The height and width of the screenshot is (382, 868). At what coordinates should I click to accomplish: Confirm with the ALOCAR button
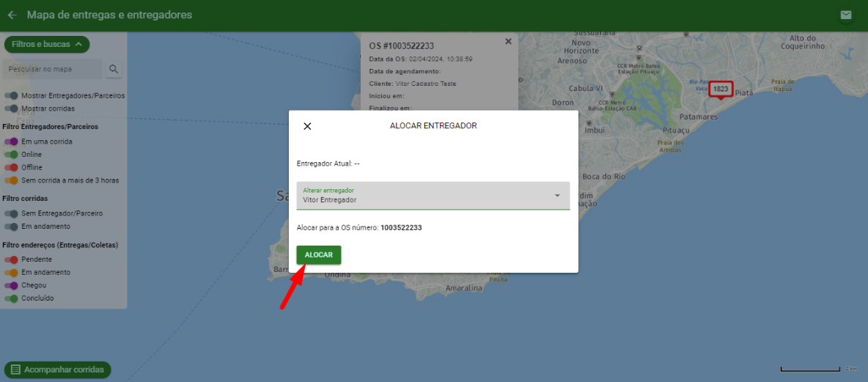tap(319, 254)
